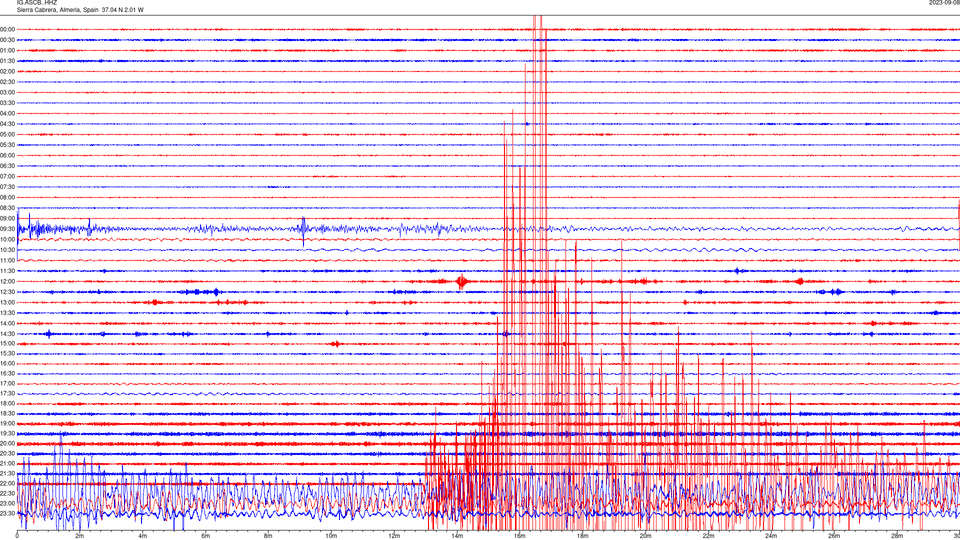The image size is (960, 540).
Task: Select the 12:00 time row label
Action: 7,282
